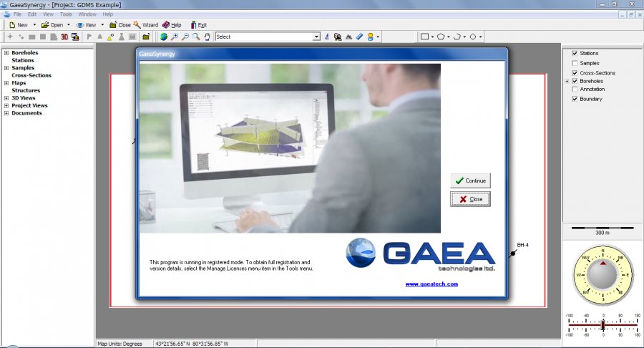Image resolution: width=644 pixels, height=348 pixels.
Task: Expand Boreholes in the layers panel
Action: (x=567, y=82)
